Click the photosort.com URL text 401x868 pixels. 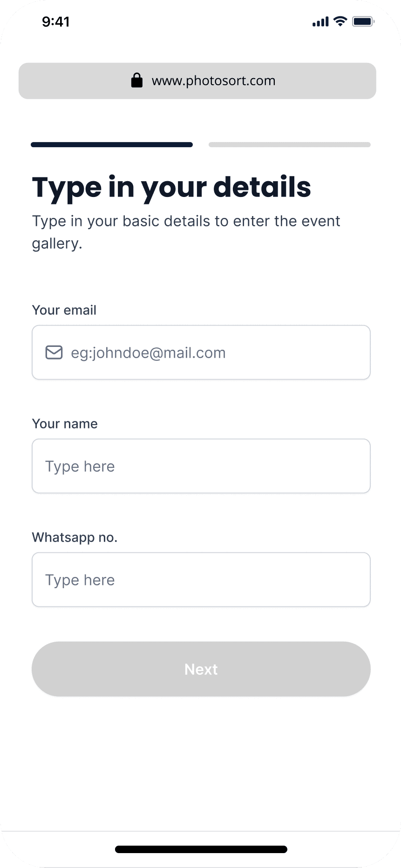coord(214,81)
